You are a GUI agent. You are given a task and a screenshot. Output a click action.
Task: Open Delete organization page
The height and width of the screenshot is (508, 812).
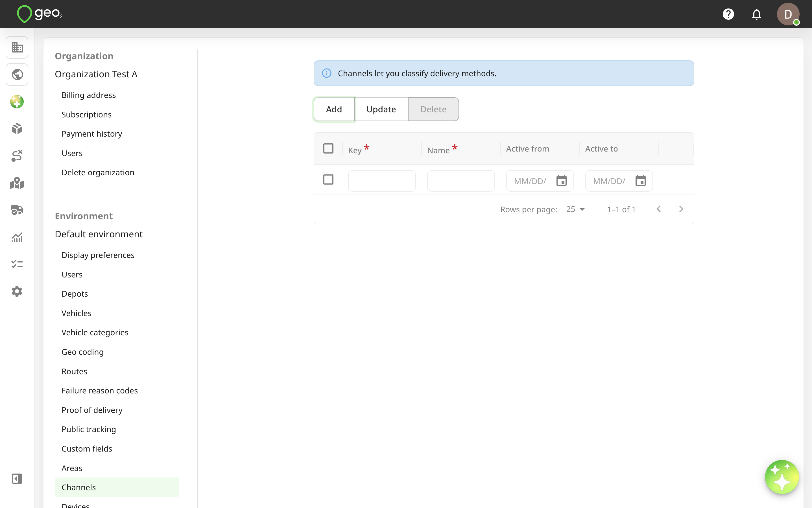click(98, 172)
